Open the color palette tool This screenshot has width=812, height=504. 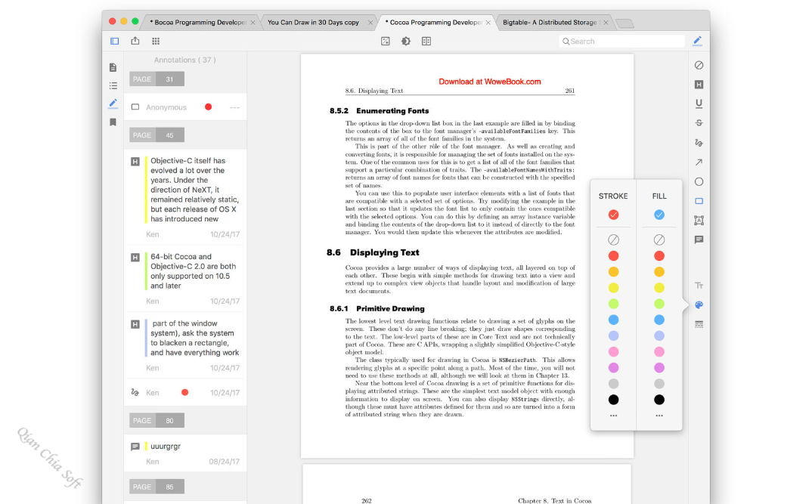(x=699, y=305)
